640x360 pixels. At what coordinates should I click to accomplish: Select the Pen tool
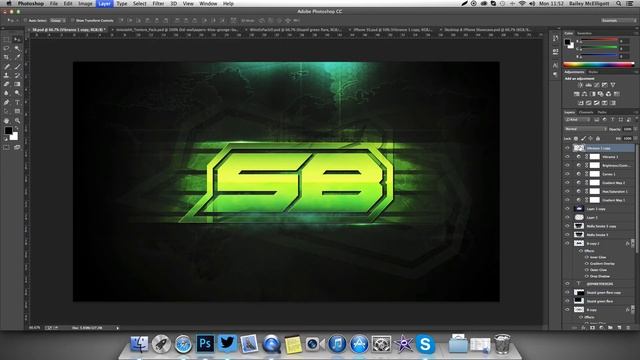pyautogui.click(x=7, y=102)
